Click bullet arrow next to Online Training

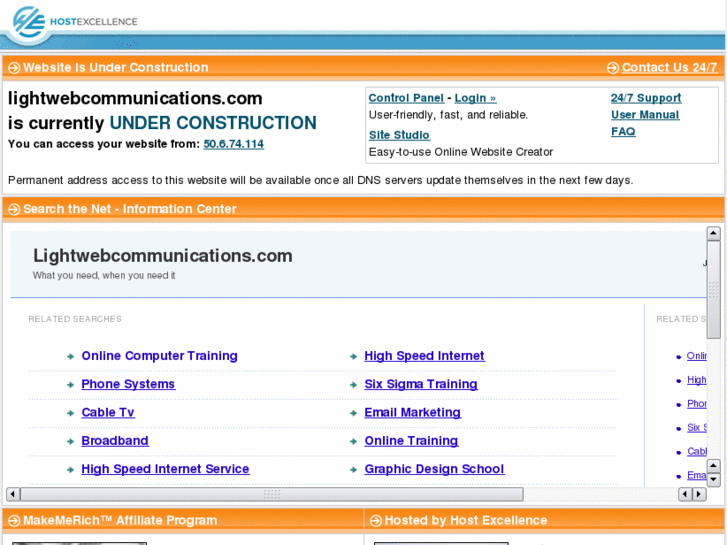pos(353,441)
